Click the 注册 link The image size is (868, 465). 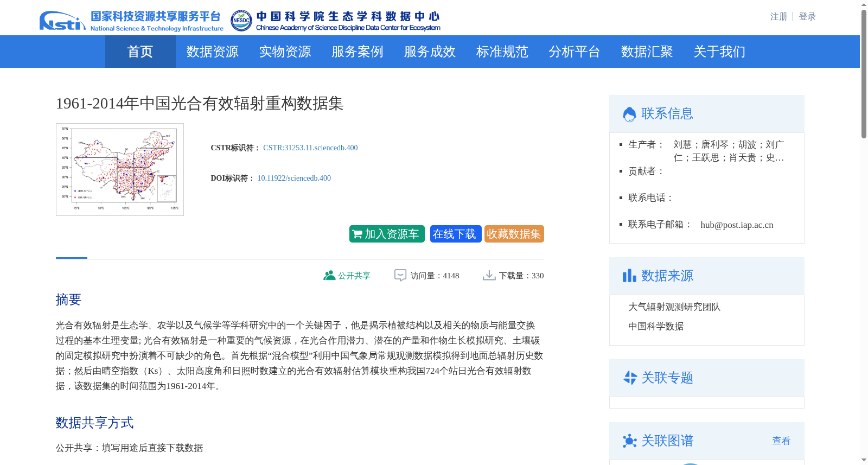tap(778, 17)
